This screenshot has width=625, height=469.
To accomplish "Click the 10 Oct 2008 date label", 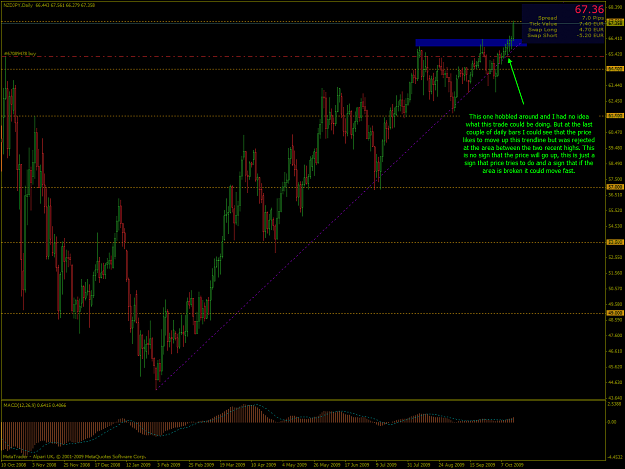I will (x=14, y=465).
